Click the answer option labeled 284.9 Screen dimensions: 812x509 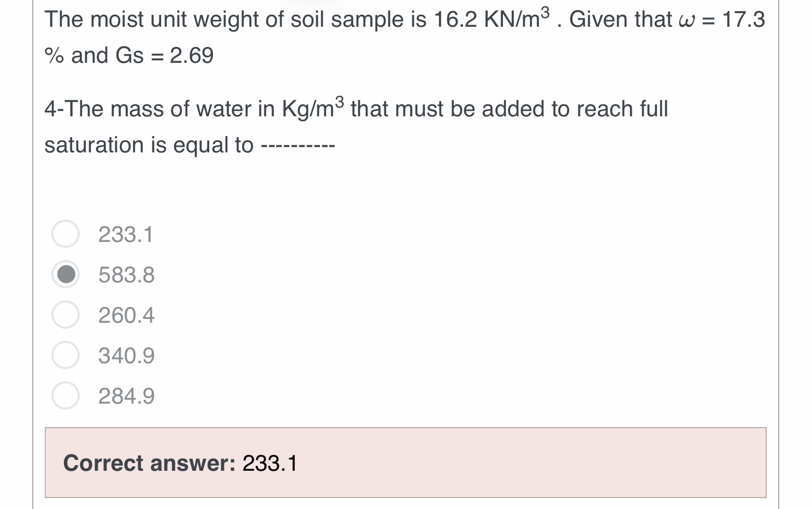126,395
